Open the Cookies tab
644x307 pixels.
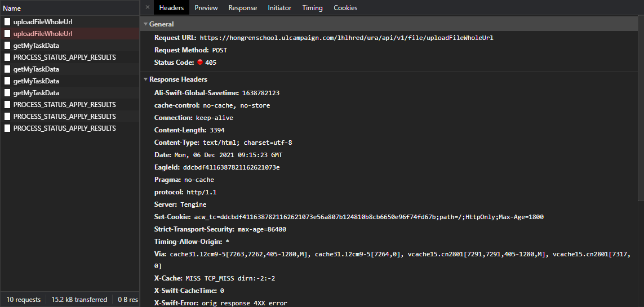[345, 8]
